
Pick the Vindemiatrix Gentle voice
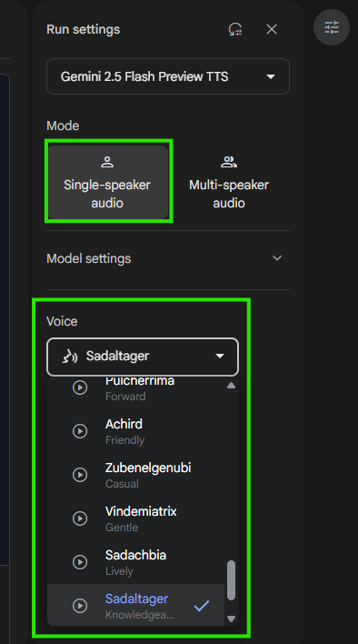pos(135,518)
